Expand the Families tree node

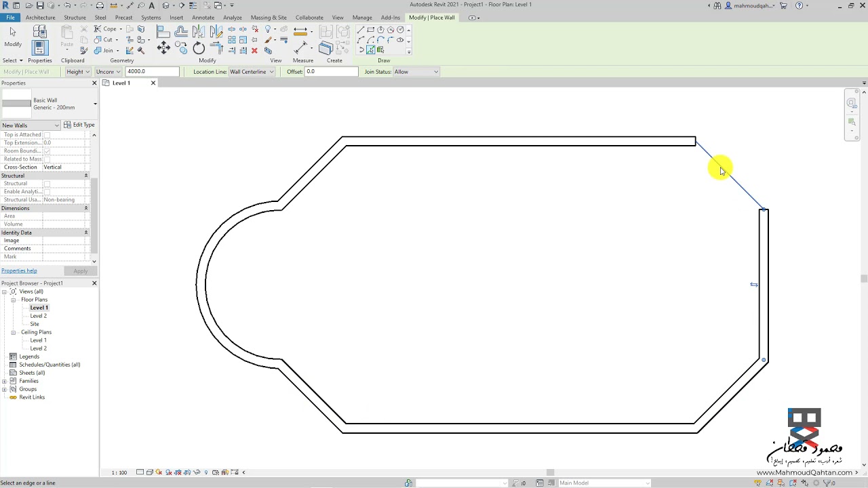tap(4, 381)
